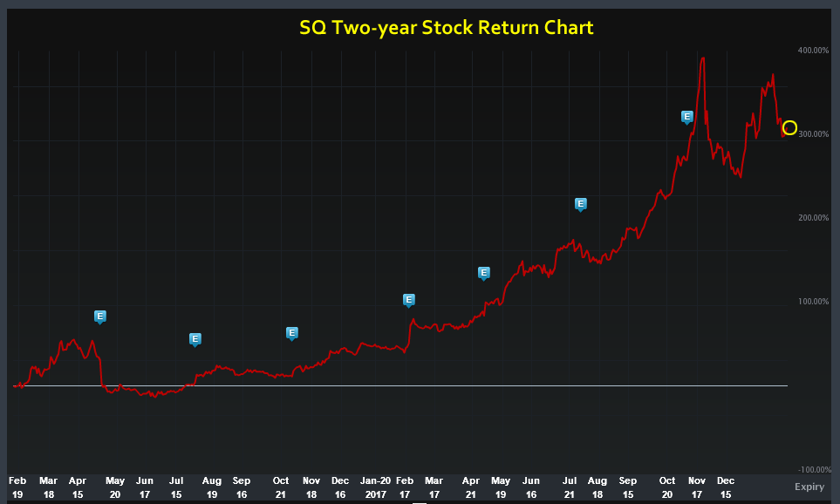
Task: Click the "Aug 19" date label
Action: coord(212,487)
